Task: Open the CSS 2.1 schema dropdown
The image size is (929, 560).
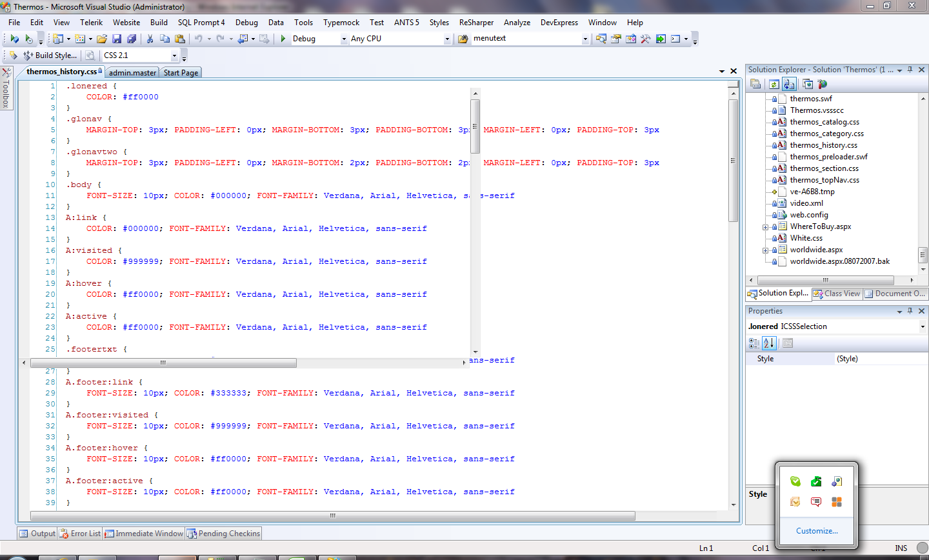Action: 174,55
